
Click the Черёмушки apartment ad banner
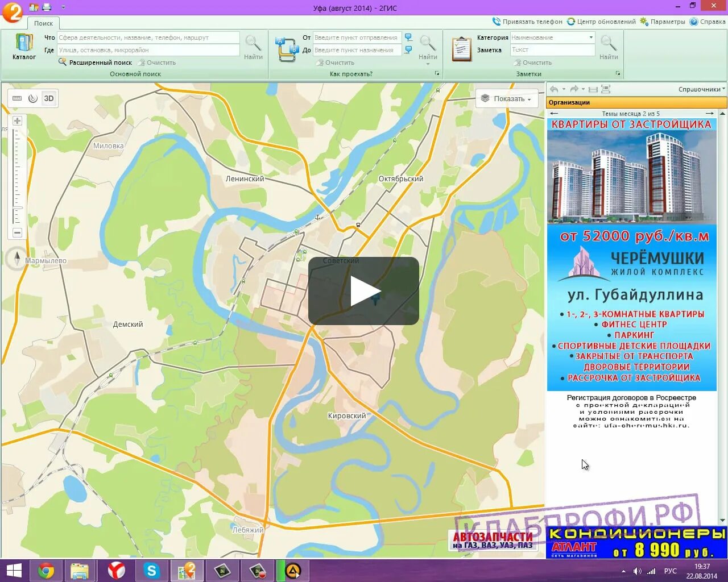tap(632, 254)
